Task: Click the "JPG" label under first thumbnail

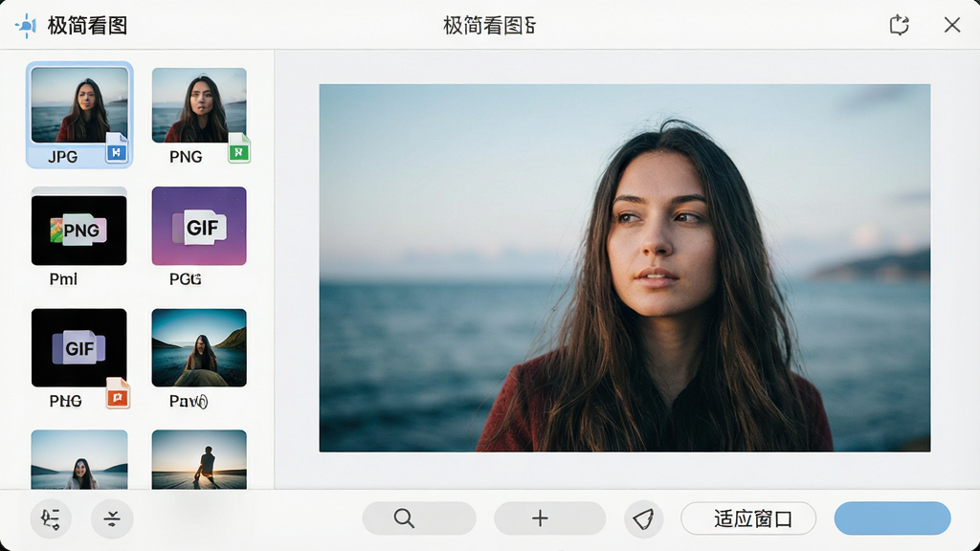Action: (63, 157)
